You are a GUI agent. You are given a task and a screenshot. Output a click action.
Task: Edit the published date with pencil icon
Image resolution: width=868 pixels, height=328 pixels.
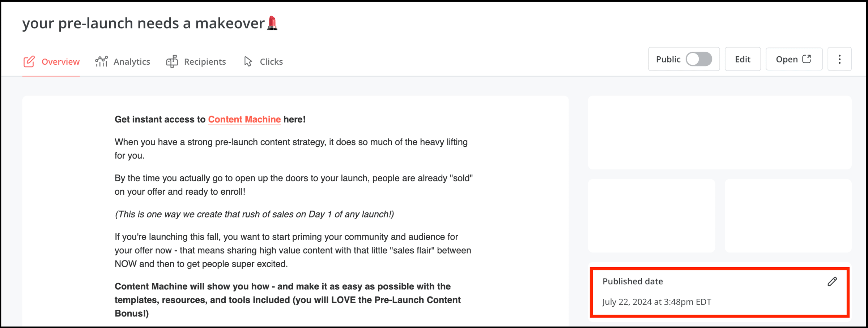(x=832, y=281)
